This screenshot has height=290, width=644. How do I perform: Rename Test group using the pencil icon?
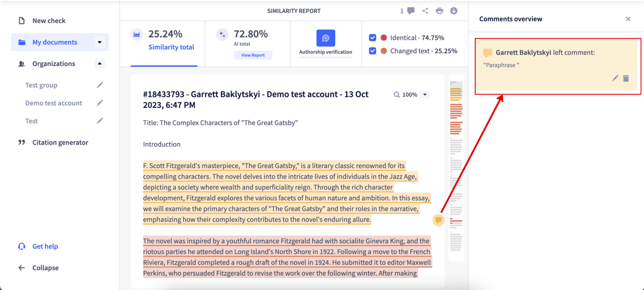(100, 85)
